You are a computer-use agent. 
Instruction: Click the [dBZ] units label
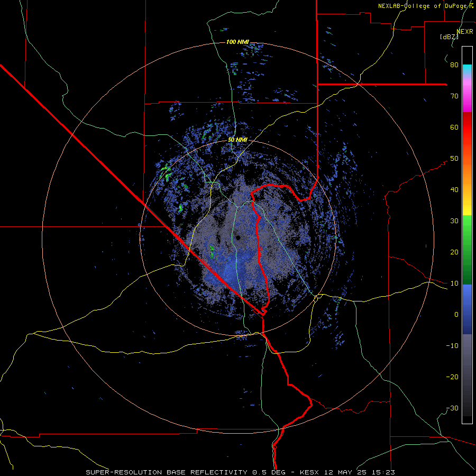(449, 36)
